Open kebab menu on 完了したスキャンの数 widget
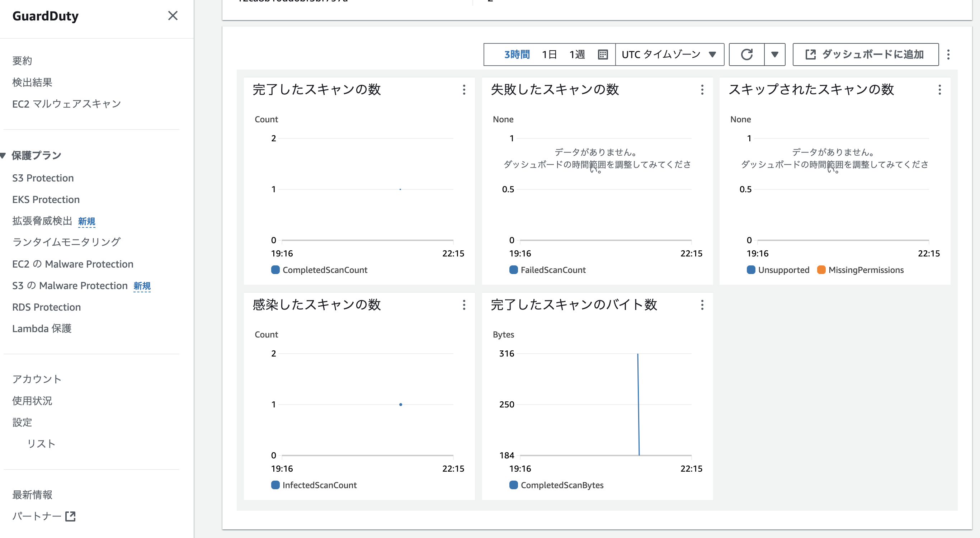Viewport: 980px width, 538px height. (464, 90)
